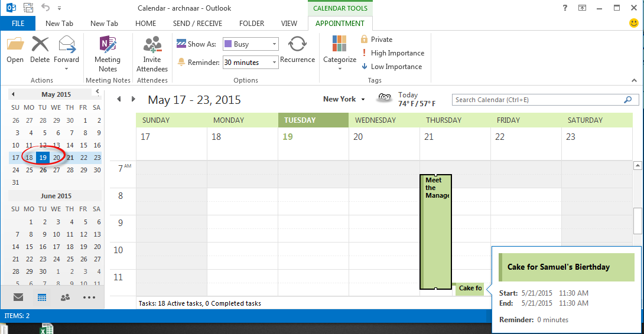
Task: Go to the previous week arrow
Action: (x=119, y=99)
